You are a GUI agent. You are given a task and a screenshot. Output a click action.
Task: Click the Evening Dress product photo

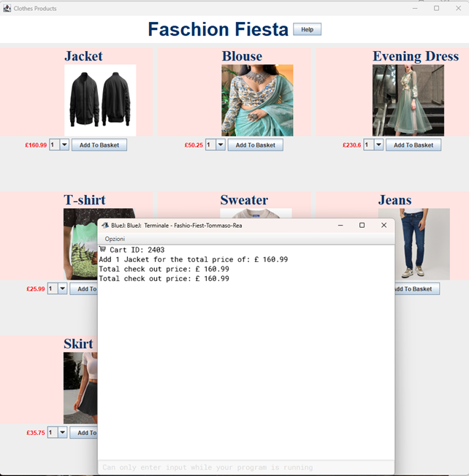click(408, 100)
